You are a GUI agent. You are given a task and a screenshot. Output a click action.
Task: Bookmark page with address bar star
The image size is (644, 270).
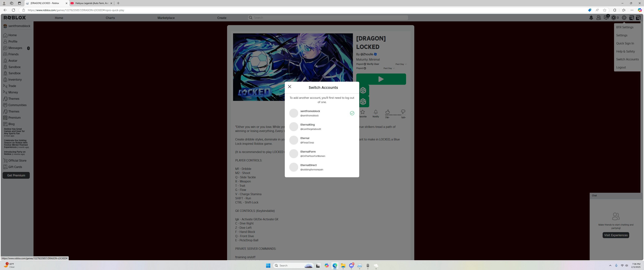[x=605, y=10]
